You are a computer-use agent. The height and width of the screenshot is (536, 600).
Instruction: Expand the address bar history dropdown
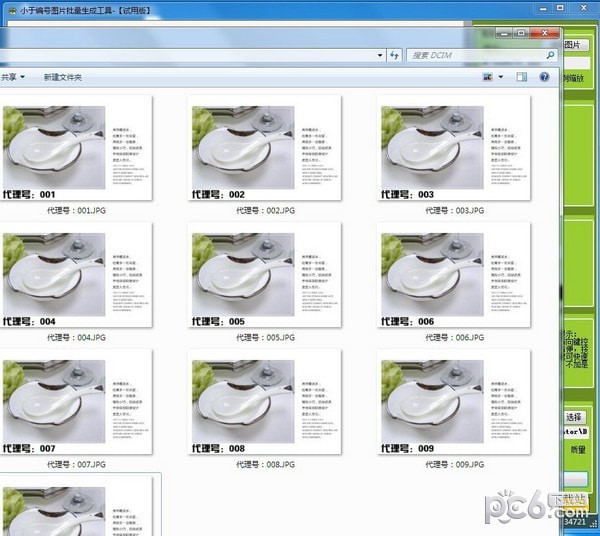tap(381, 55)
